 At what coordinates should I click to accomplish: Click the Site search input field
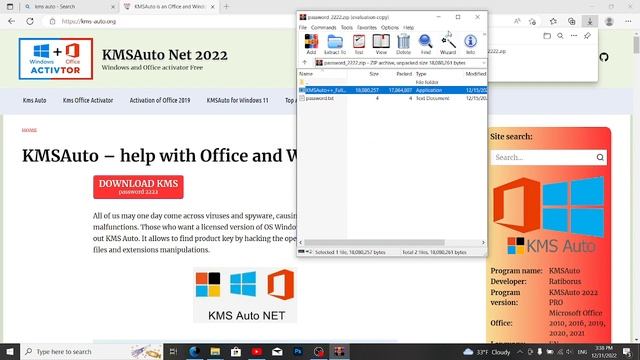(x=543, y=157)
